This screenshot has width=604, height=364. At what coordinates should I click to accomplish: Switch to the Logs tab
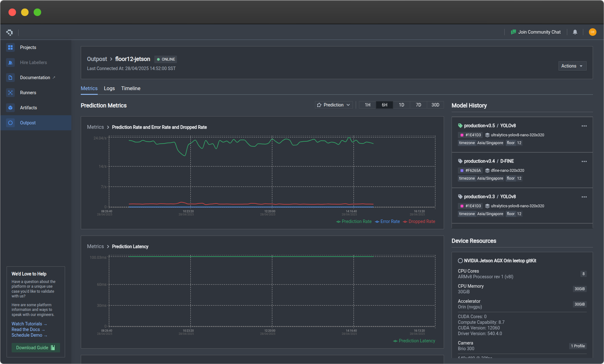(x=109, y=89)
